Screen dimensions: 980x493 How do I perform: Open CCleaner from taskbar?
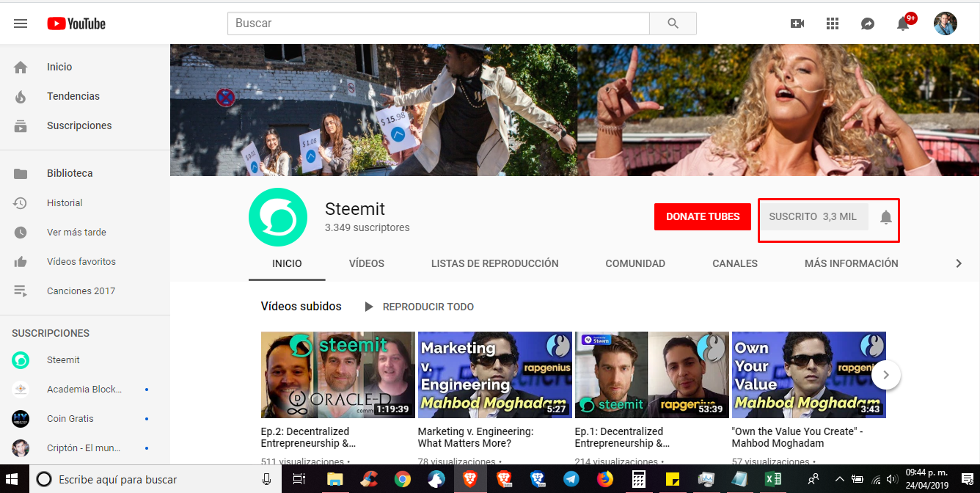coord(368,479)
